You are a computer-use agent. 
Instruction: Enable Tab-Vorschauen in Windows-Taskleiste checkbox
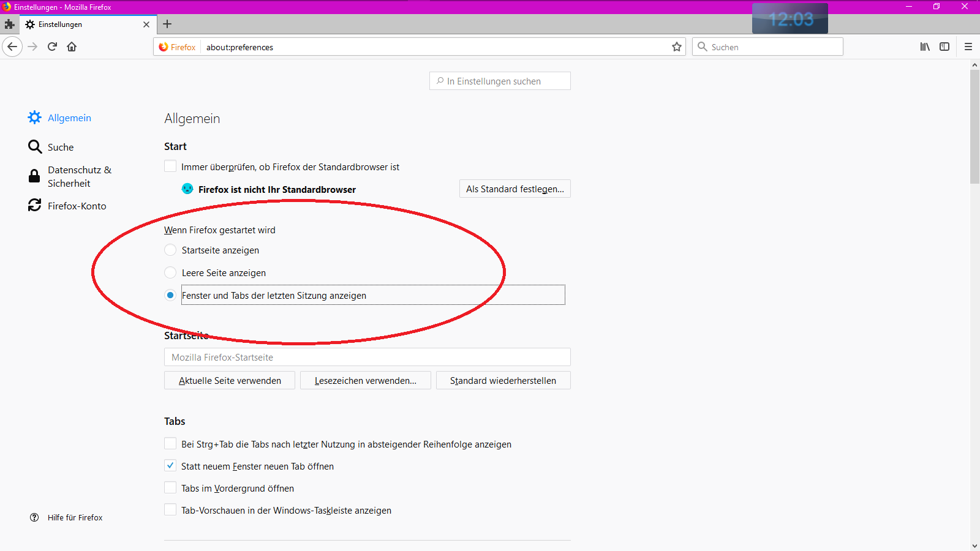[x=170, y=510]
